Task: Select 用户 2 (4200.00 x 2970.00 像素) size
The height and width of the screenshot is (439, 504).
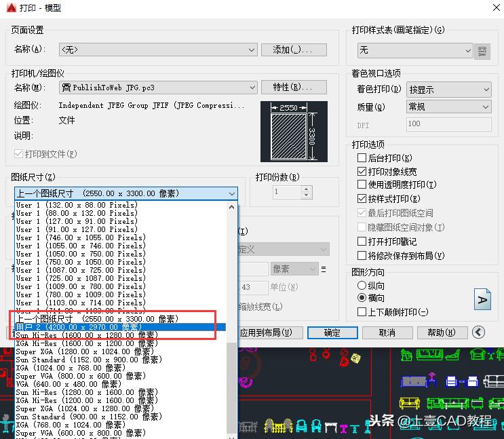Action: pos(121,327)
